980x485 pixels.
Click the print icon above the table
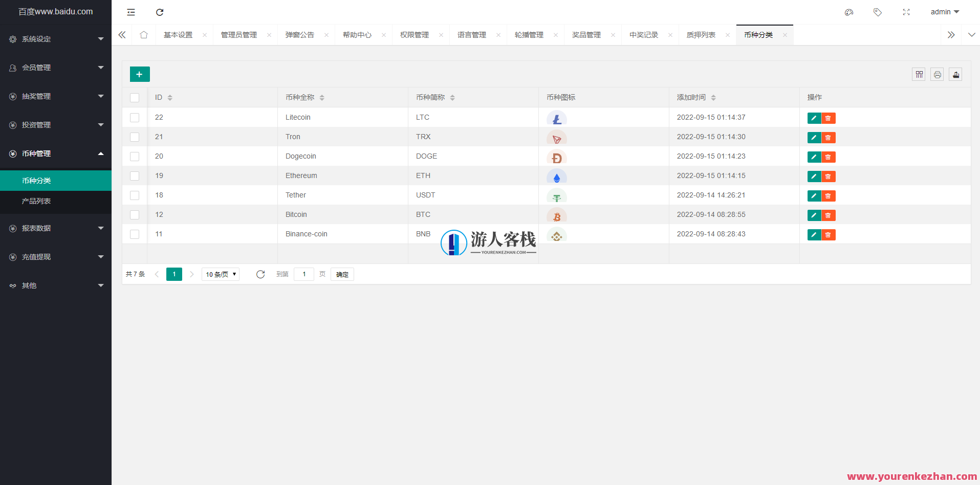[937, 74]
